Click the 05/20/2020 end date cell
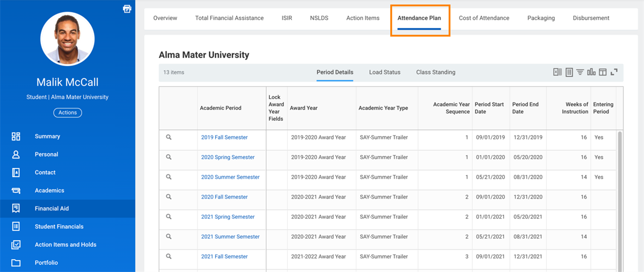This screenshot has height=272, width=644. click(528, 157)
